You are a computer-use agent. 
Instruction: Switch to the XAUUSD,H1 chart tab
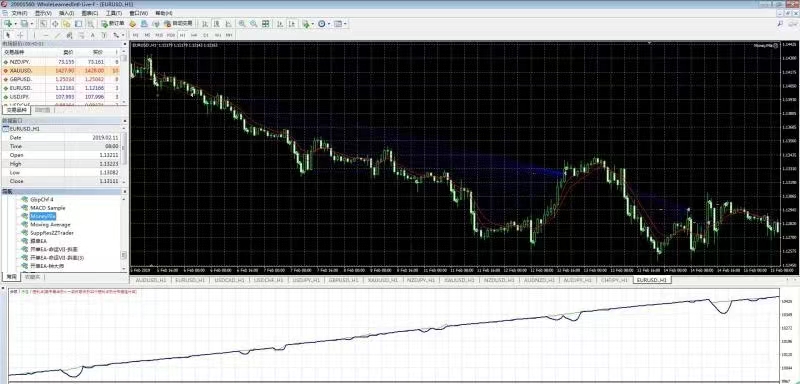click(382, 280)
